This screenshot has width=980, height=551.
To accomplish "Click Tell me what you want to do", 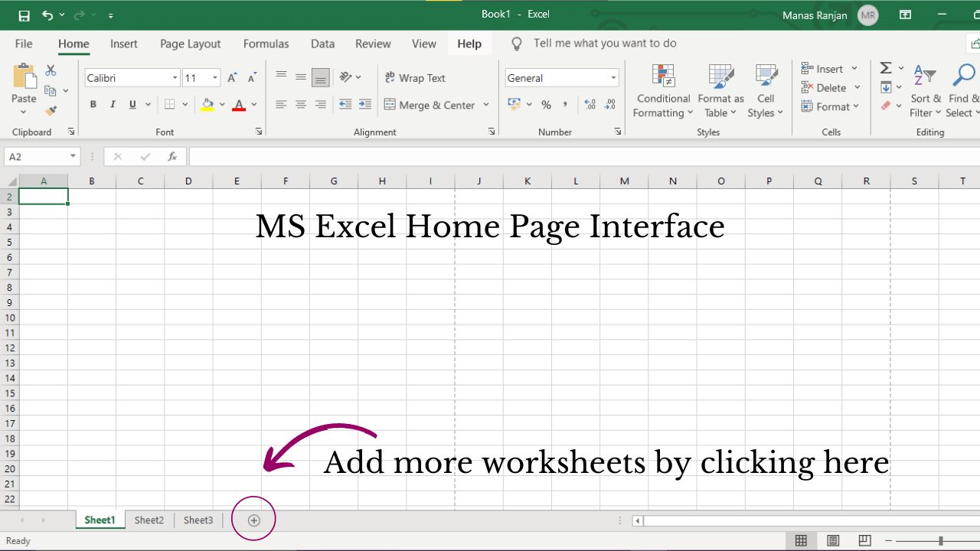I will coord(605,43).
